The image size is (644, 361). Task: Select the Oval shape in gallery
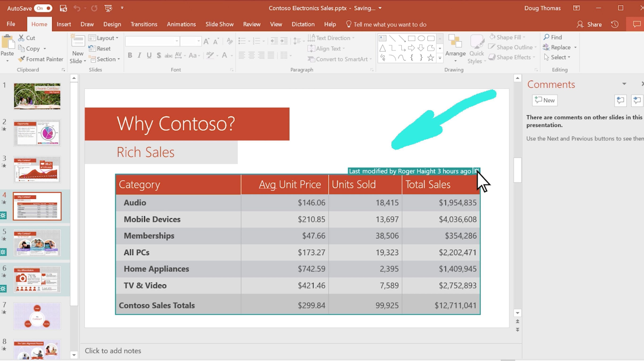pos(421,38)
